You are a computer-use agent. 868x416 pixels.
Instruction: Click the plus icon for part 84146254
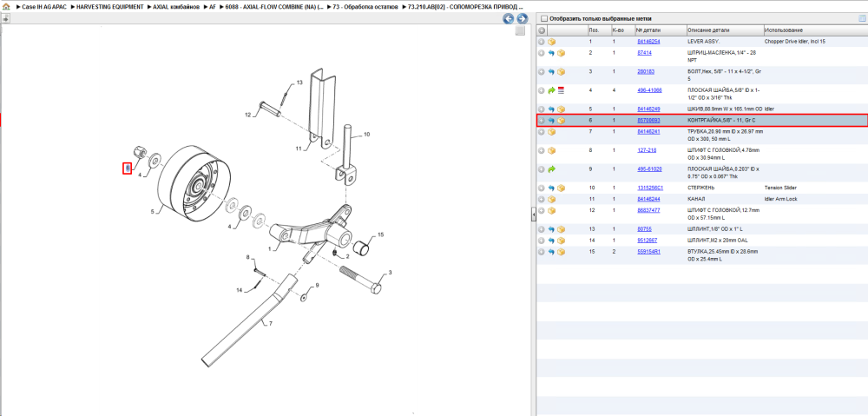pos(542,42)
